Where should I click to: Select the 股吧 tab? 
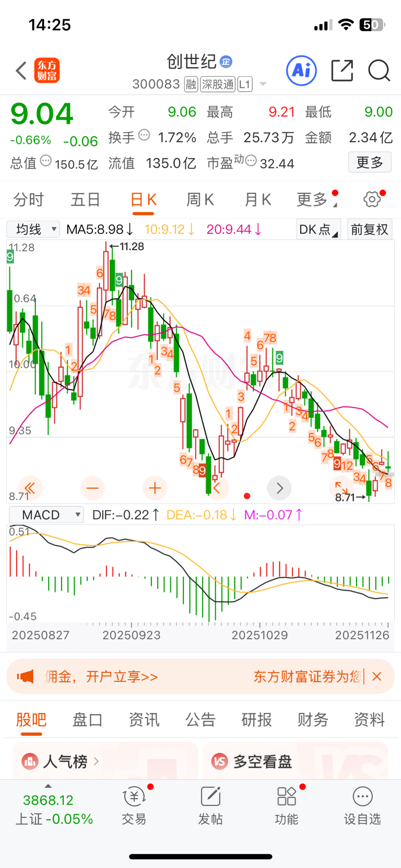tap(31, 719)
